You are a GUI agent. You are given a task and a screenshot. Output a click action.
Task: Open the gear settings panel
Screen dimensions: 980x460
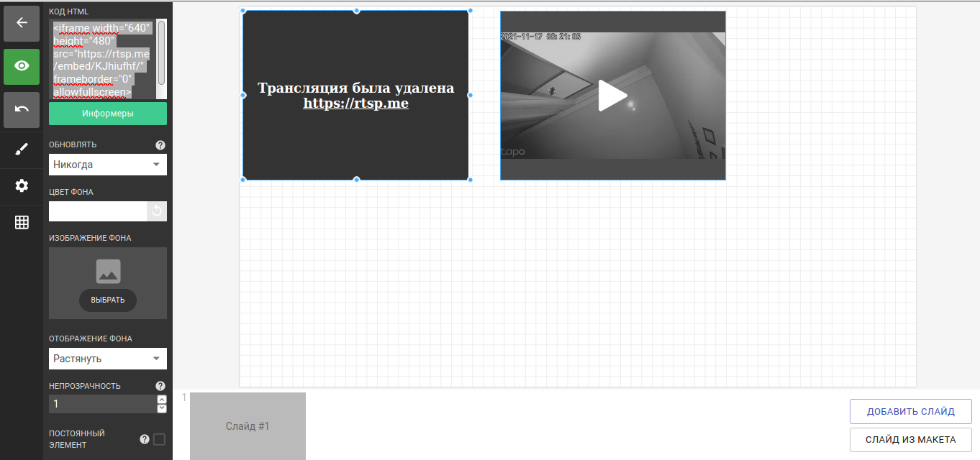point(22,186)
